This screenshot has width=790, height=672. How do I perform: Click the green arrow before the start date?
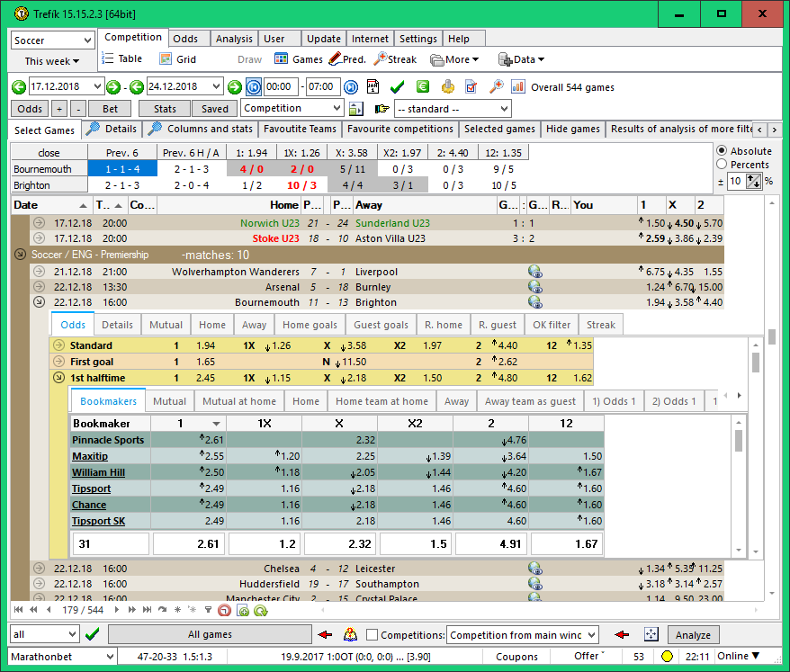pos(20,87)
